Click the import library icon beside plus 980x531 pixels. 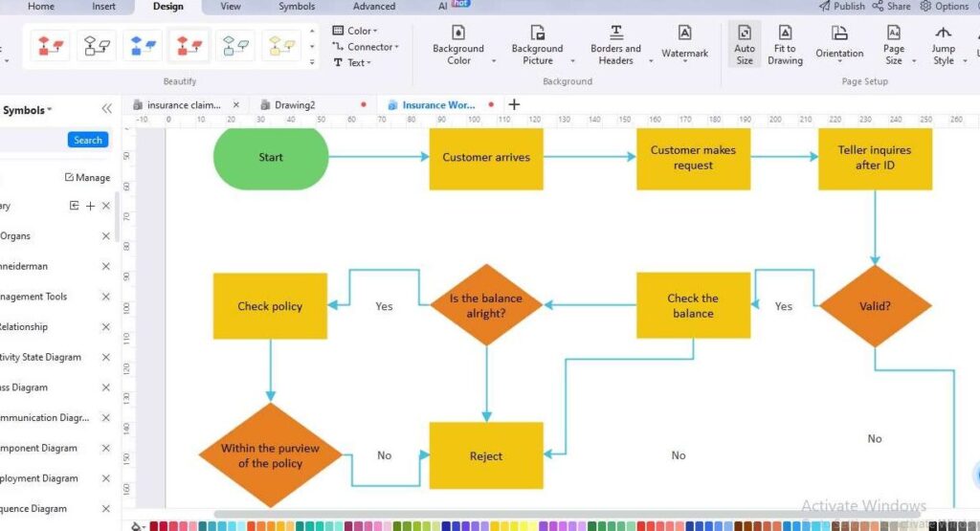[75, 206]
